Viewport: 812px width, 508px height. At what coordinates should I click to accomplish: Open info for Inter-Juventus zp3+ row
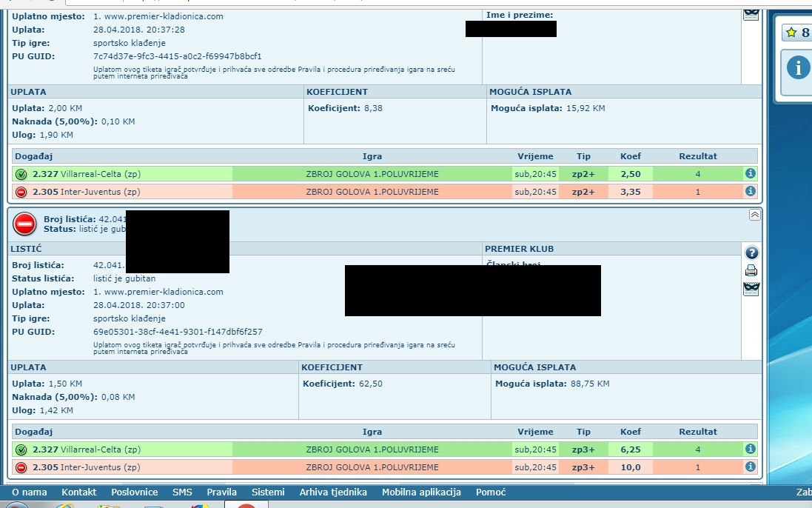750,467
